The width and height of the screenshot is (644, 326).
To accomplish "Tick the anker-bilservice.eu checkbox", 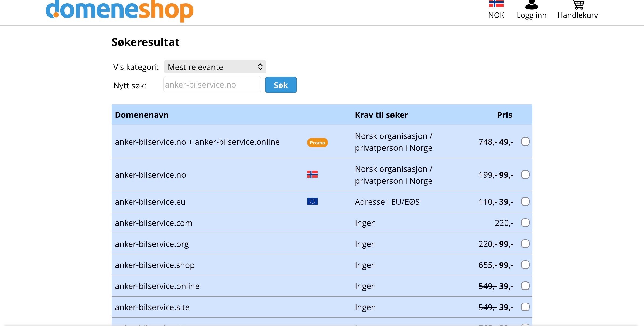I will [x=525, y=201].
